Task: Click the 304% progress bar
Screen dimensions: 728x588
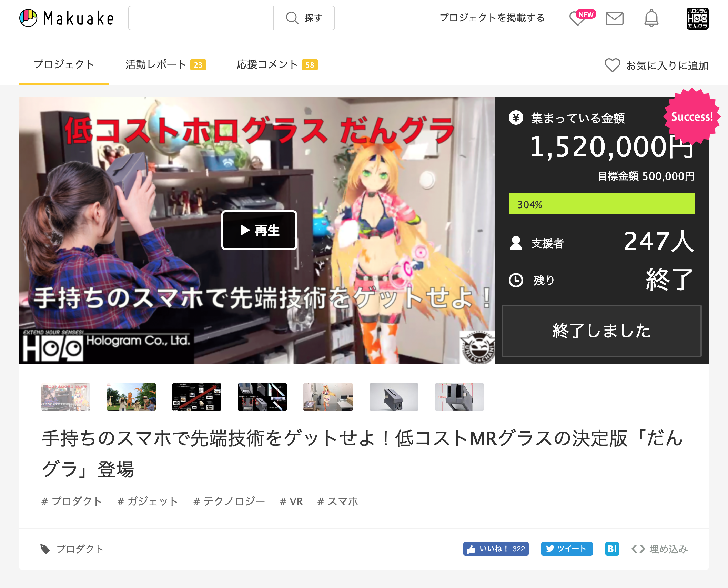Action: tap(601, 204)
